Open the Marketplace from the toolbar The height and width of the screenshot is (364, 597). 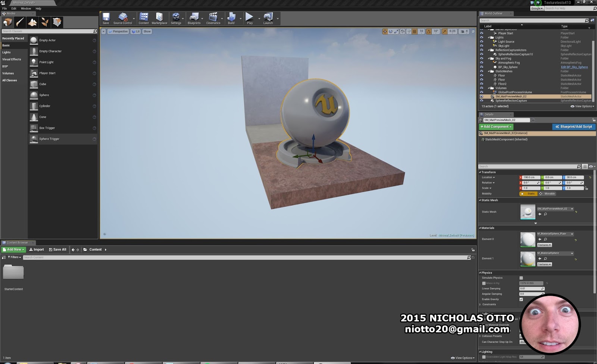point(159,18)
